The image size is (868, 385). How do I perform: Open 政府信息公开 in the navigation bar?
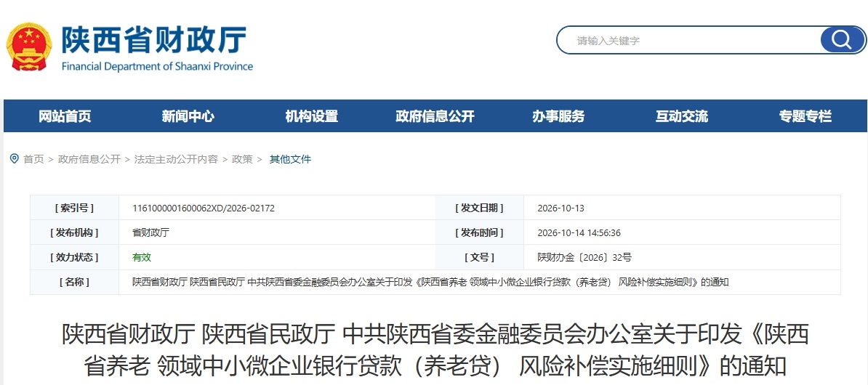pos(435,116)
